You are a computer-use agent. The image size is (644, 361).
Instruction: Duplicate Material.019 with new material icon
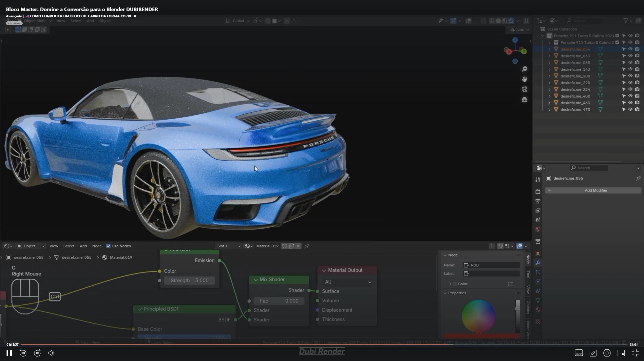(291, 246)
